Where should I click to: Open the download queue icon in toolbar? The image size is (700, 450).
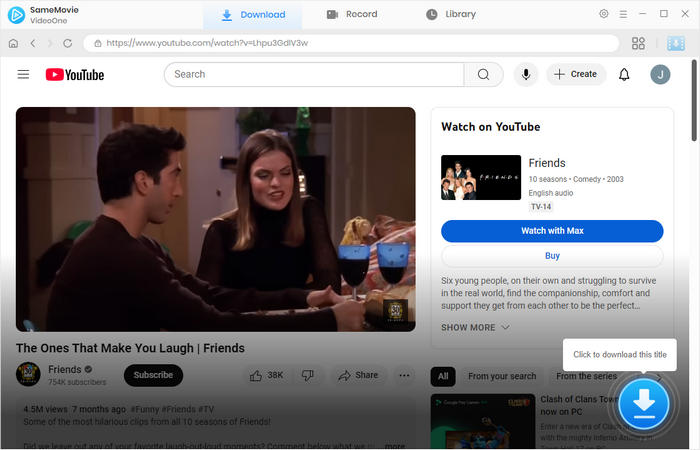pyautogui.click(x=676, y=43)
